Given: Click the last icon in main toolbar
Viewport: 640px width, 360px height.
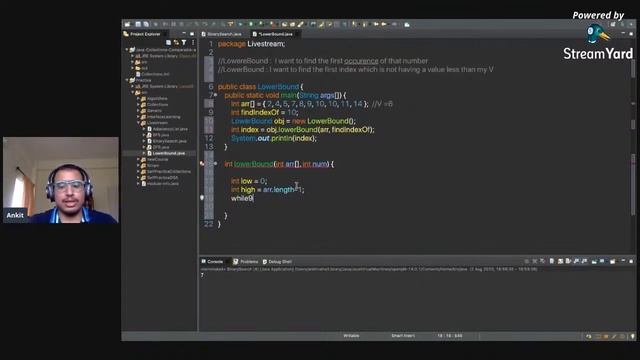Looking at the screenshot, I should (x=407, y=24).
